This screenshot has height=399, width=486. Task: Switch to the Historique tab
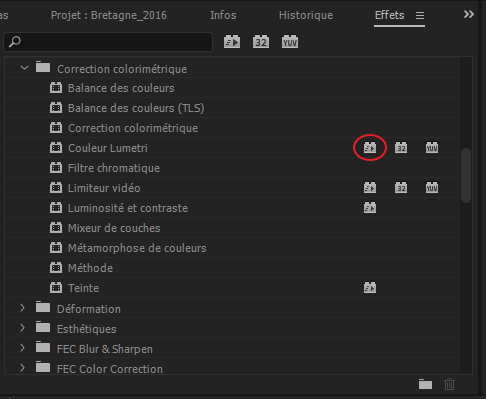point(306,15)
